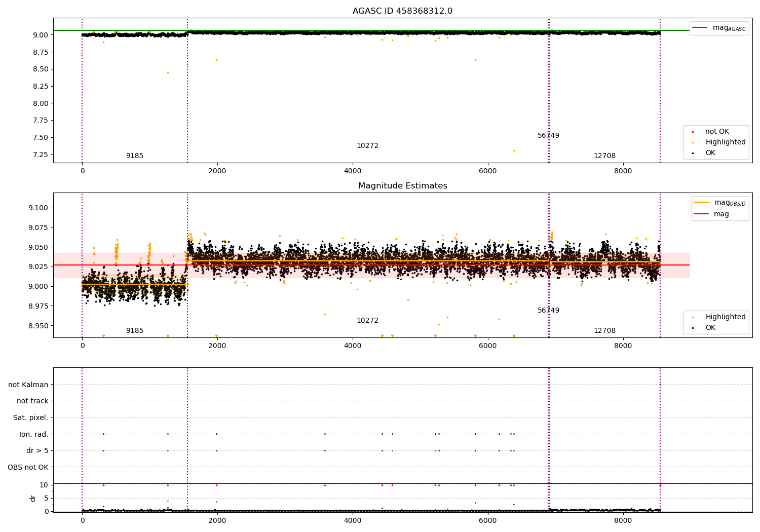Click obsid label 10272 in top plot
This screenshot has width=760, height=532.
367,146
